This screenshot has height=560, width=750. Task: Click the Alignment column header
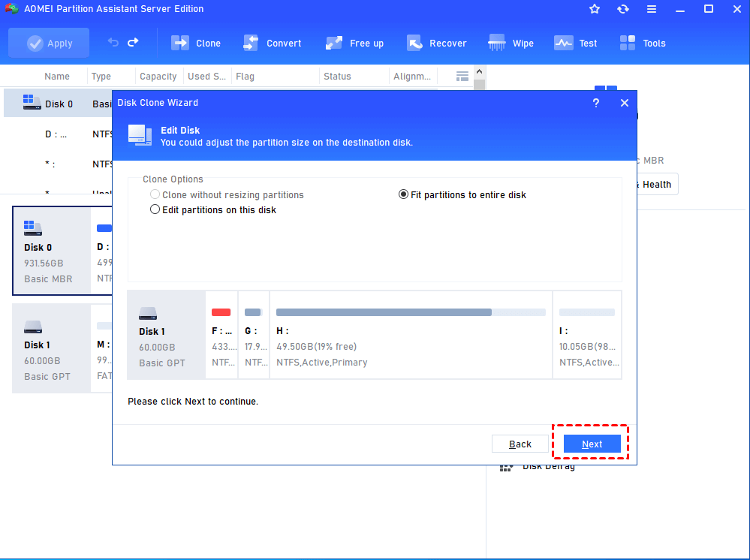tap(412, 76)
